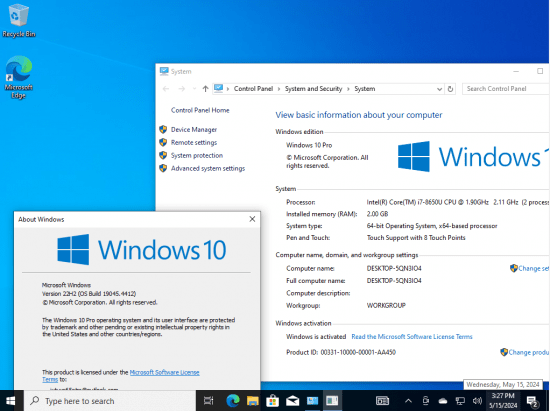This screenshot has width=550, height=411.
Task: Refresh the System Control Panel page
Action: point(450,89)
